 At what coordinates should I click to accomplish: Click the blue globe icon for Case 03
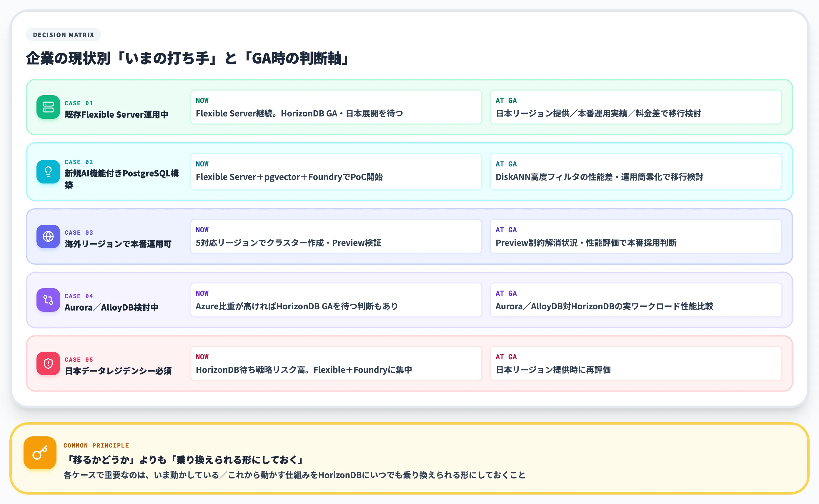point(48,236)
